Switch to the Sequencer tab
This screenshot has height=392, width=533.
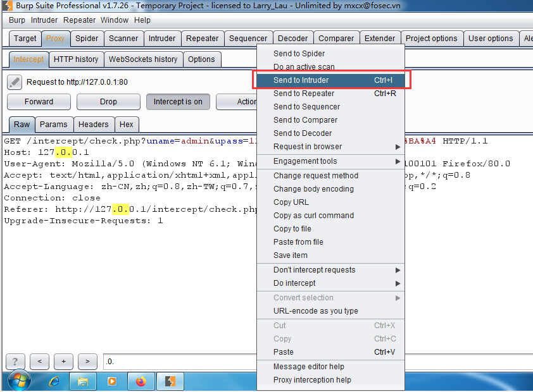tap(248, 39)
